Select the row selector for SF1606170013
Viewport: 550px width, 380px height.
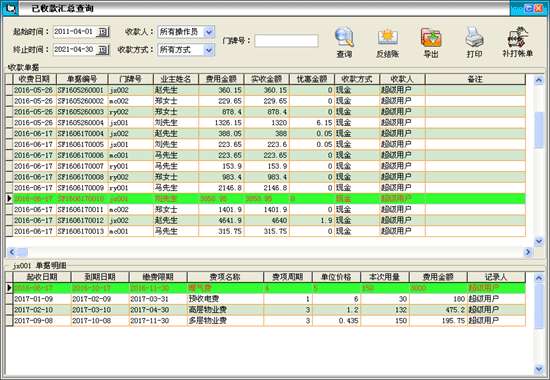tap(9, 231)
